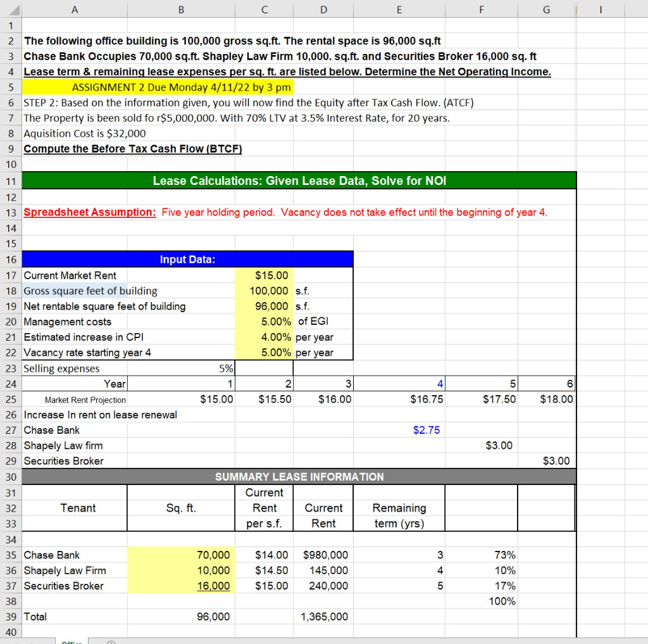This screenshot has height=644, width=648.
Task: Select the blue $2.75 Chase Bank increase
Action: pos(399,430)
